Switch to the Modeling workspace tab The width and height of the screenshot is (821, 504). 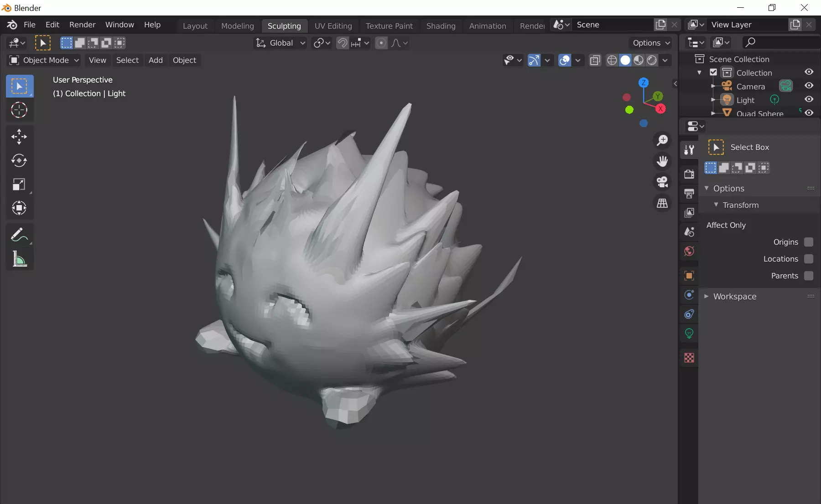coord(238,26)
